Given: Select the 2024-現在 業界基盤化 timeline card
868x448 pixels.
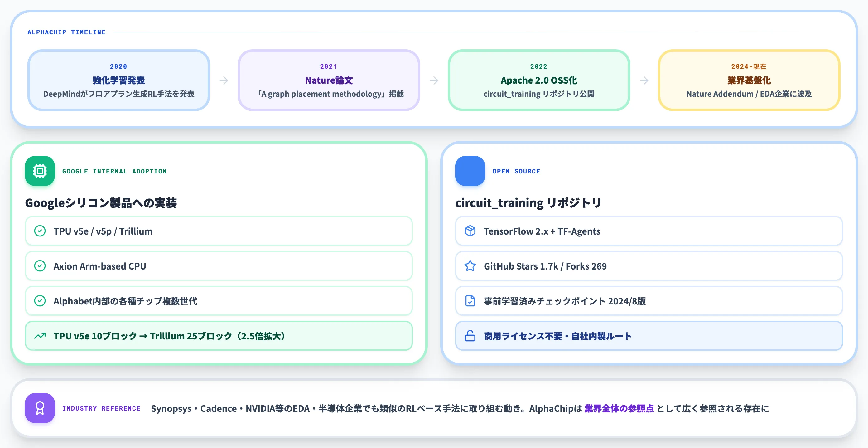Looking at the screenshot, I should click(749, 80).
